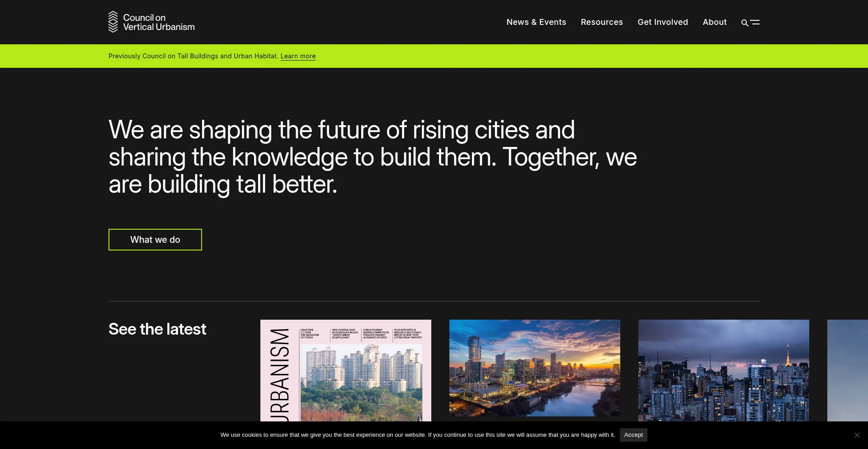
Task: Dismiss the cookie notice with the X icon
Action: tap(857, 435)
